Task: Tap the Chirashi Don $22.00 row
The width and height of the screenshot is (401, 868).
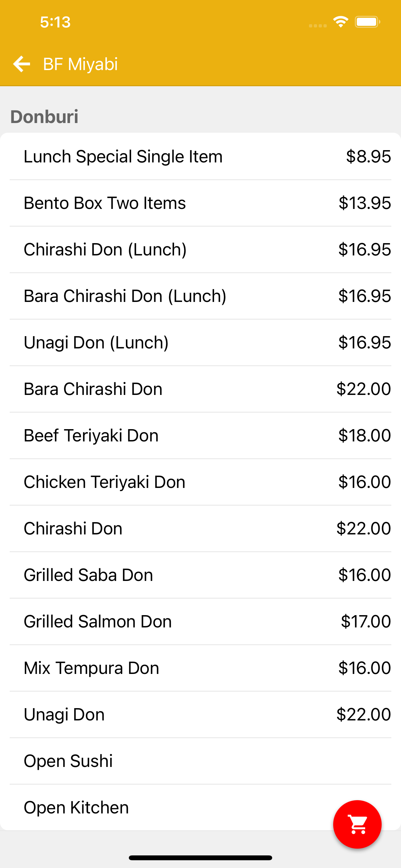Action: (73, 528)
